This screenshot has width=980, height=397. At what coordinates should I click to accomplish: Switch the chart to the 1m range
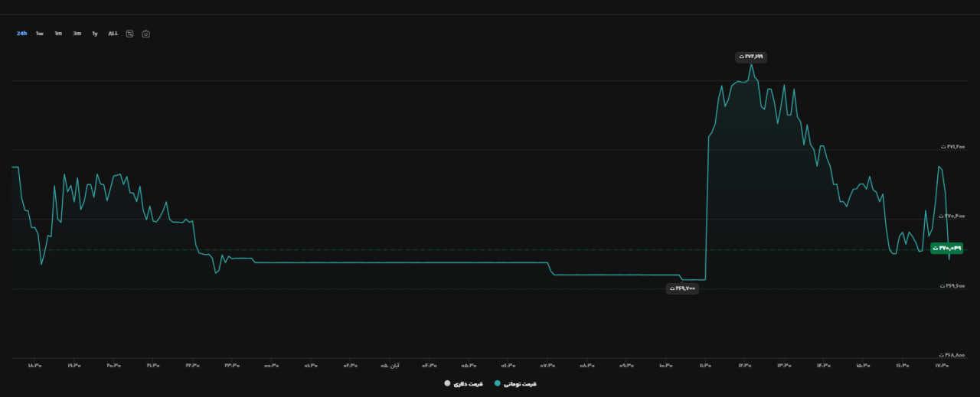click(x=58, y=34)
